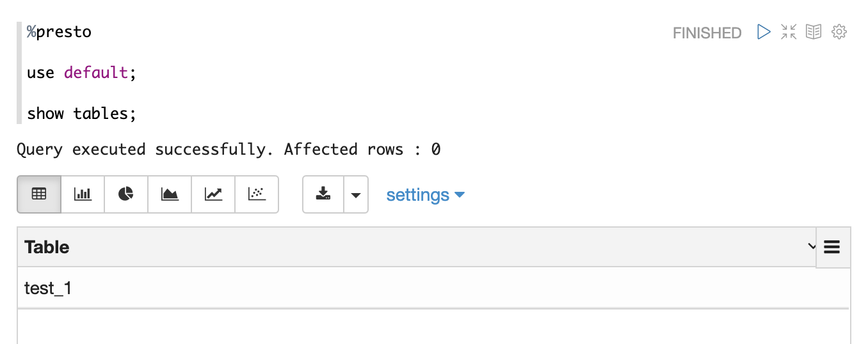
Task: Place cursor on use default line
Action: pos(82,73)
